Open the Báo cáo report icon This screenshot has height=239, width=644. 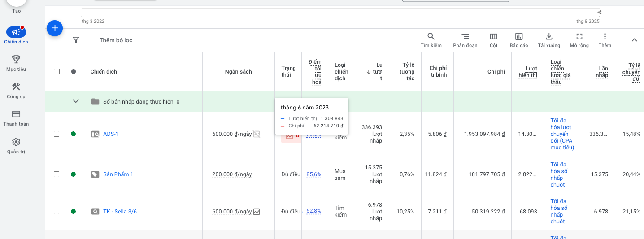pyautogui.click(x=519, y=37)
